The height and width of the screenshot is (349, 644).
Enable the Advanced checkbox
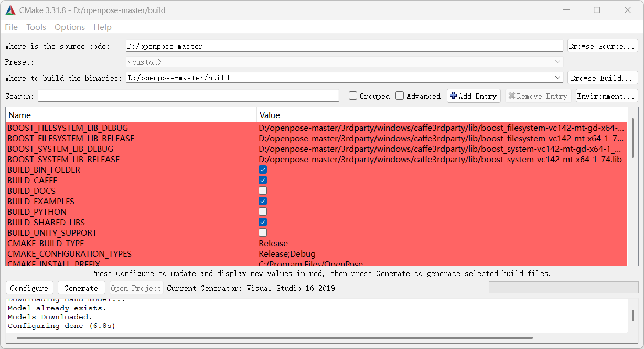click(x=400, y=96)
